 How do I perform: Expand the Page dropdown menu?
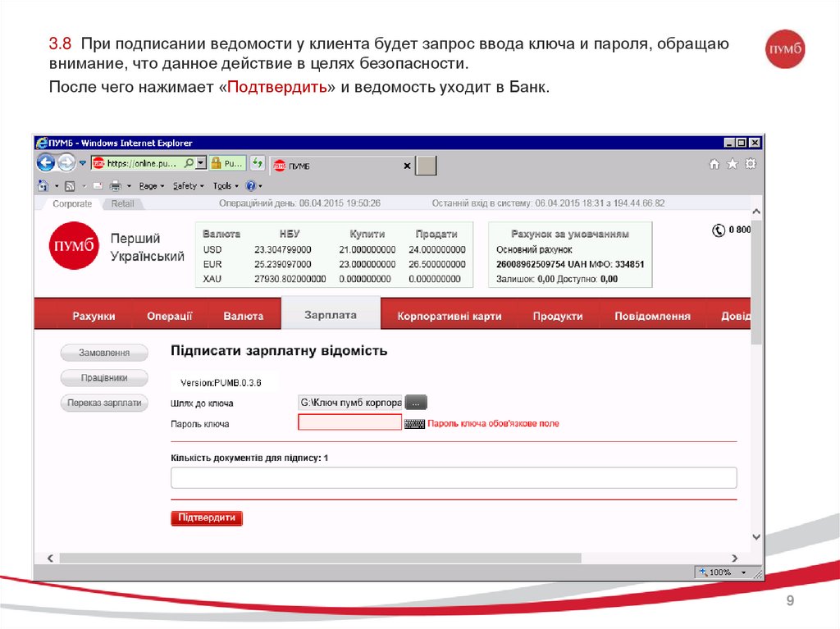click(151, 186)
